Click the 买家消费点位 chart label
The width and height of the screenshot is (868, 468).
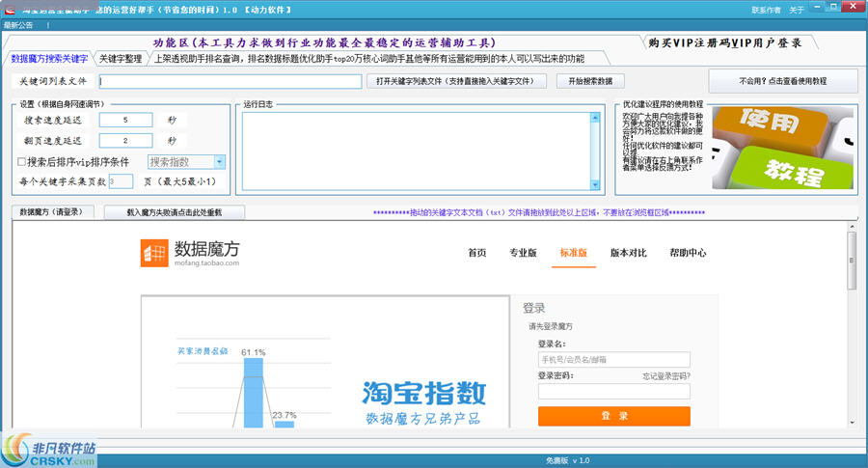(x=203, y=351)
